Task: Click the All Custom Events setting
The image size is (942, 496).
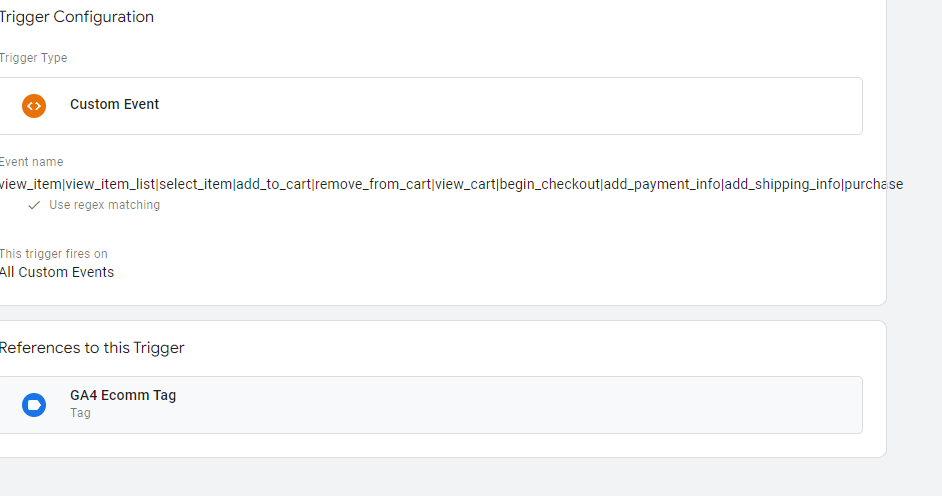Action: [x=56, y=272]
